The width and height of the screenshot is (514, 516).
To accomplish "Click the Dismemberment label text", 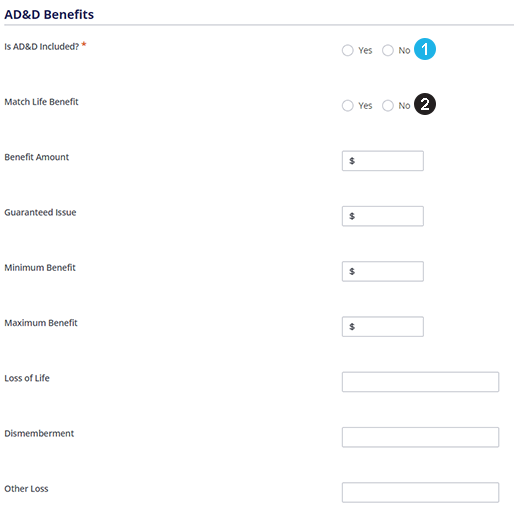I will point(39,433).
